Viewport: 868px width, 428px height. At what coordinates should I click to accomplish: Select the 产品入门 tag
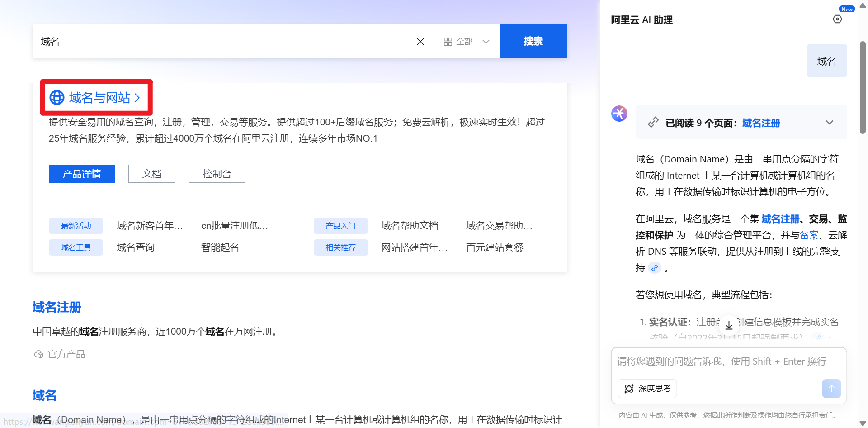tap(341, 226)
